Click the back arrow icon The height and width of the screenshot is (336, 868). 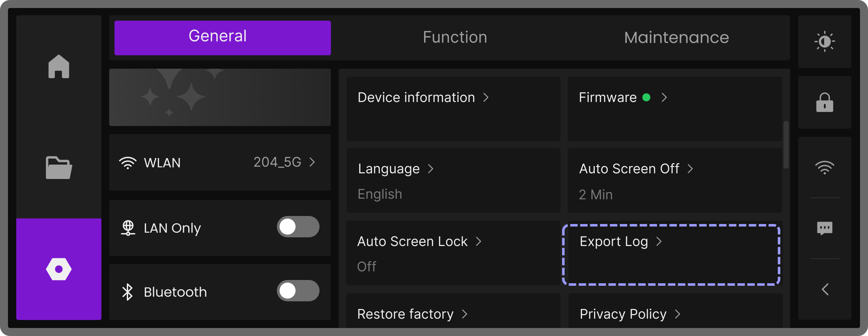(825, 289)
